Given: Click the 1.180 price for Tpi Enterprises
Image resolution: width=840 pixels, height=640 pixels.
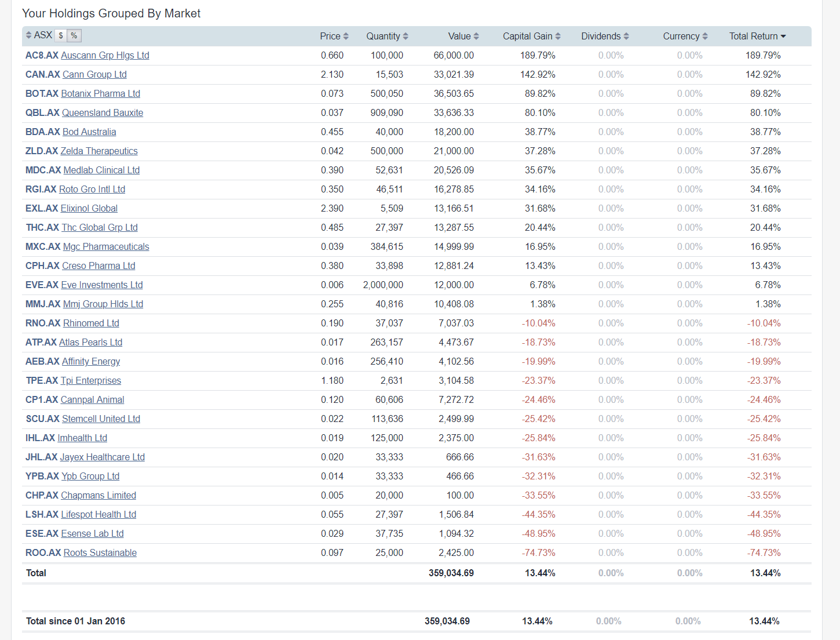Looking at the screenshot, I should (332, 380).
